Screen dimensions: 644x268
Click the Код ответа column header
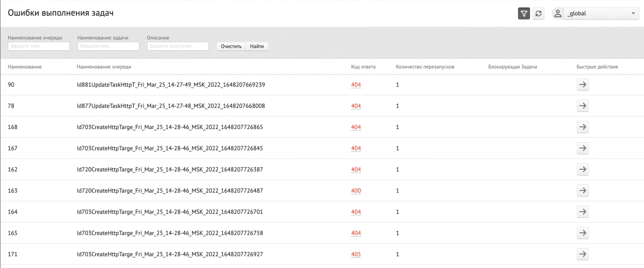pos(363,67)
